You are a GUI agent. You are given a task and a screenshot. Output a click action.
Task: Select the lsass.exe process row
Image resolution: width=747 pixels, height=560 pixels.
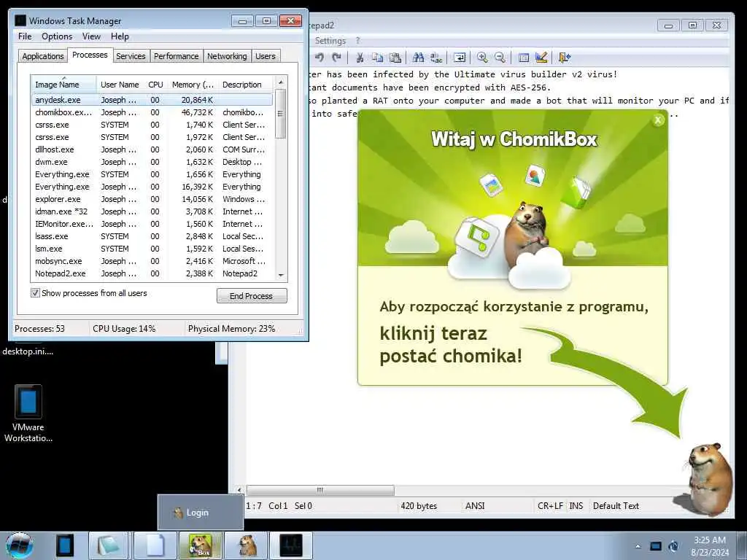pos(152,236)
